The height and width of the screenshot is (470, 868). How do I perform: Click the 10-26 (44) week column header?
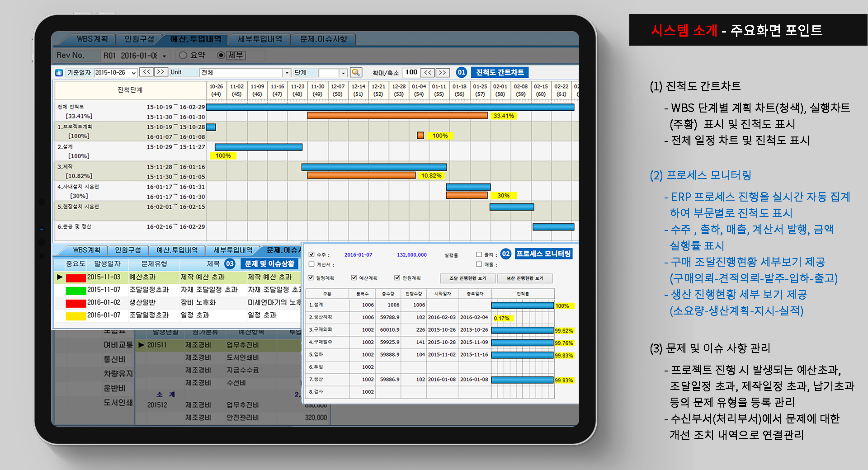(216, 90)
